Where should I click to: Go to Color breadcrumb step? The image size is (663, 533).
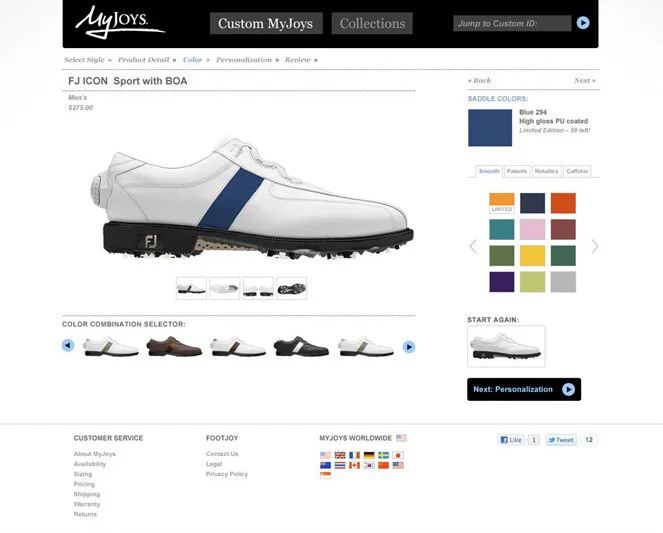point(192,60)
